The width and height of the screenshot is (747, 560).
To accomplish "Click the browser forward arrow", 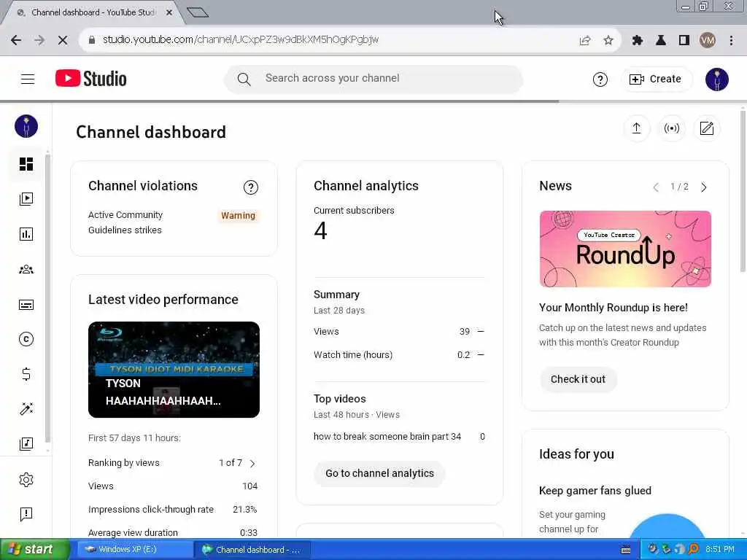I will 39,40.
